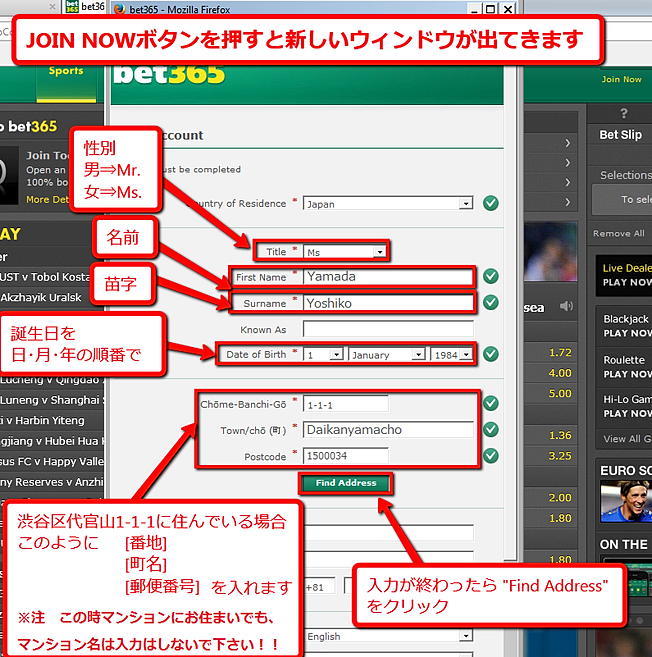Expand the first chevron arrow in the right list
Viewport: 652px width, 657px height.
coord(567,143)
